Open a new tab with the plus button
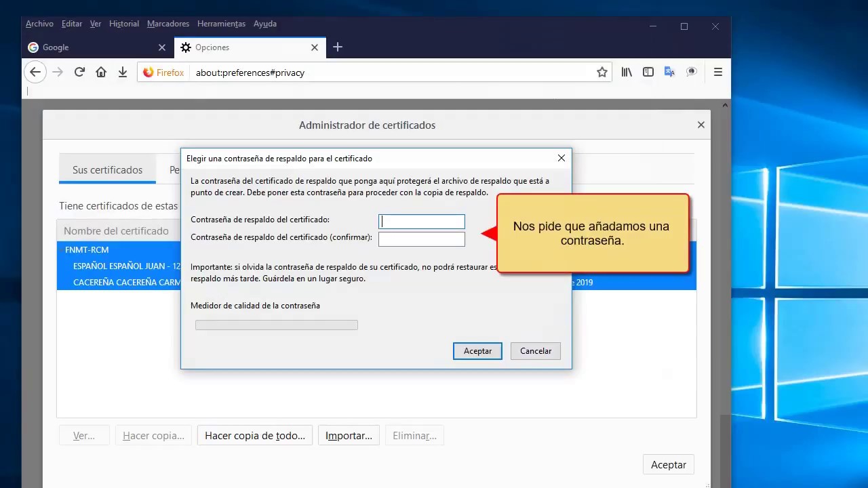The width and height of the screenshot is (868, 488). (338, 47)
